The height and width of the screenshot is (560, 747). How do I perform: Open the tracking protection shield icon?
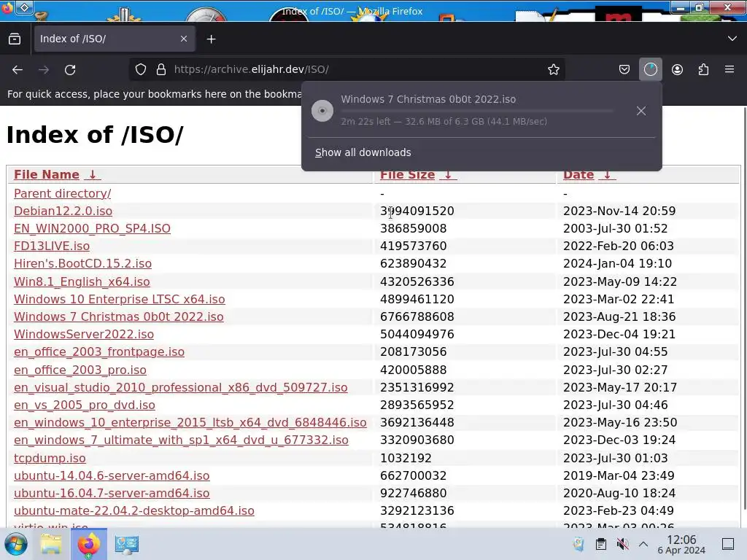(141, 69)
